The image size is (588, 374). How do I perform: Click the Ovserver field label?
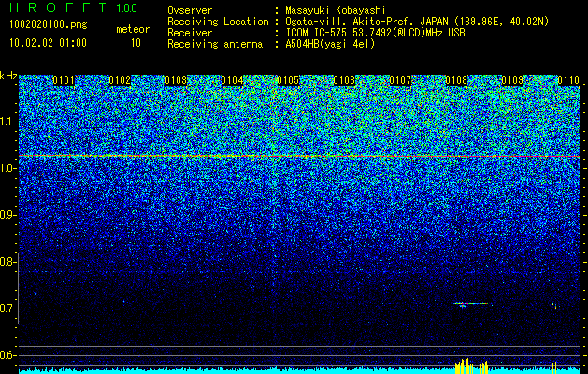pos(190,10)
